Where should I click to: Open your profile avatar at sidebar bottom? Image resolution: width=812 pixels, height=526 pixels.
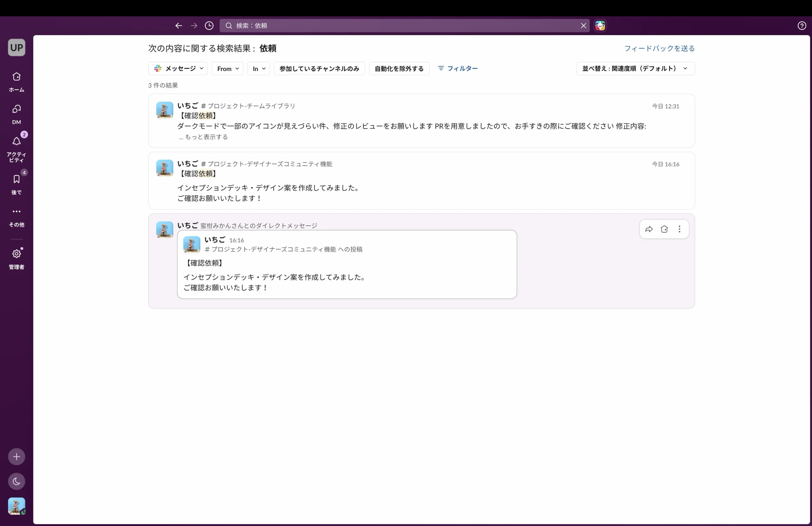pos(16,506)
